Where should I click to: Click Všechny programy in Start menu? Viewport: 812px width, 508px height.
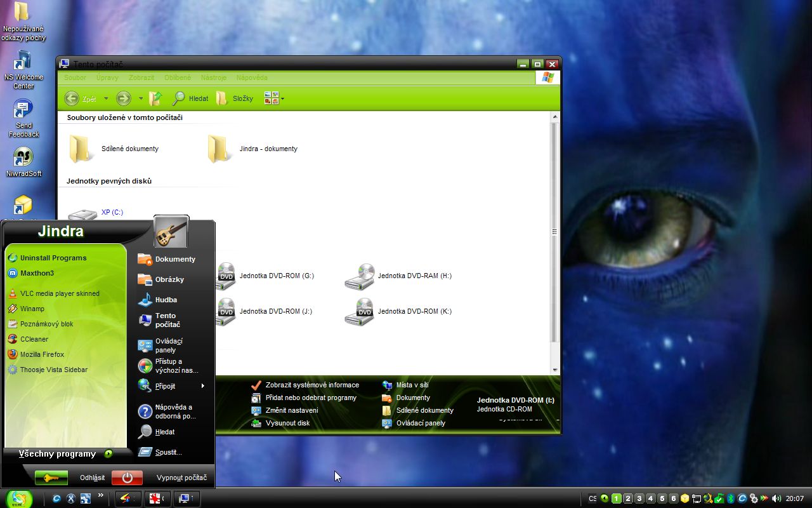[57, 453]
